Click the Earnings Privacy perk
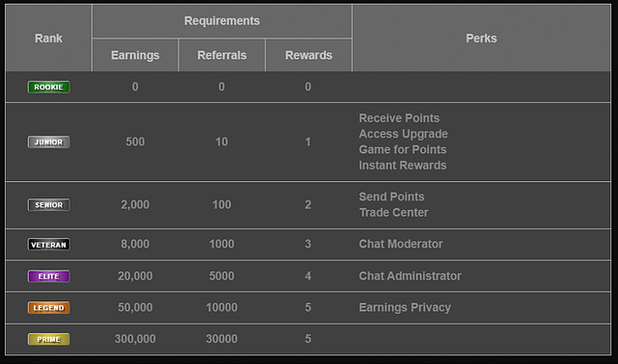 405,307
